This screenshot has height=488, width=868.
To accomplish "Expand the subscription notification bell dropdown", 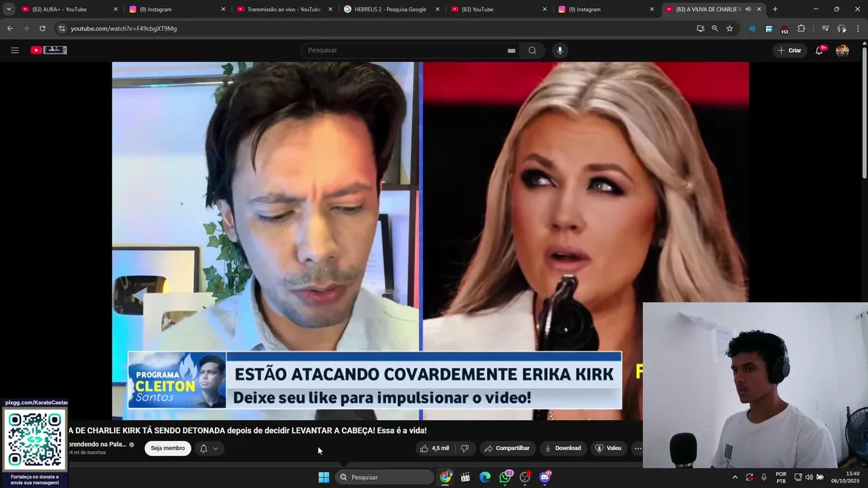I will 209,448.
